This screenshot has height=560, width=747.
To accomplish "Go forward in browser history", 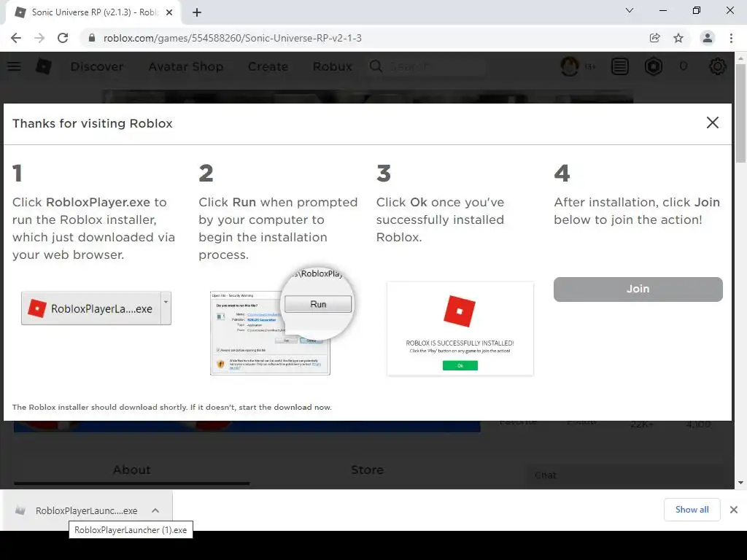I will [x=39, y=38].
